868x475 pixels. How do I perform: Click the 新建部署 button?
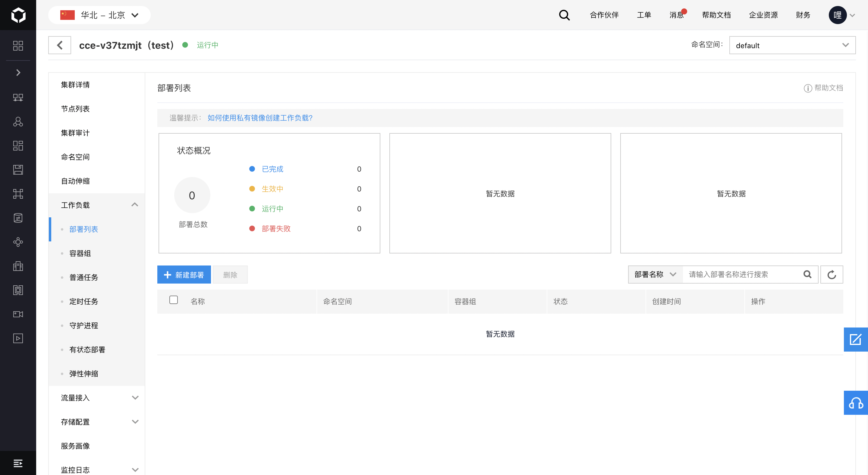click(184, 275)
